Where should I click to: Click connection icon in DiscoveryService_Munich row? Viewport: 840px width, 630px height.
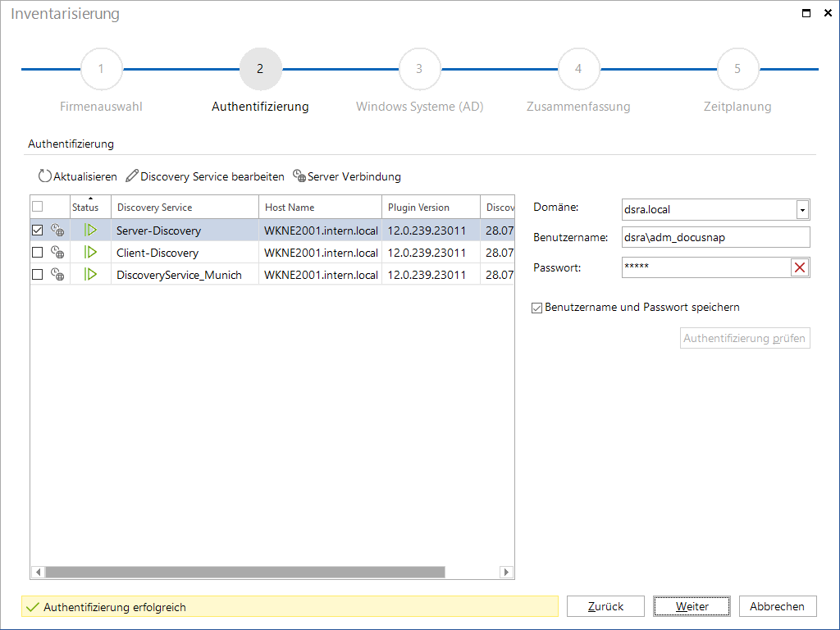point(57,274)
